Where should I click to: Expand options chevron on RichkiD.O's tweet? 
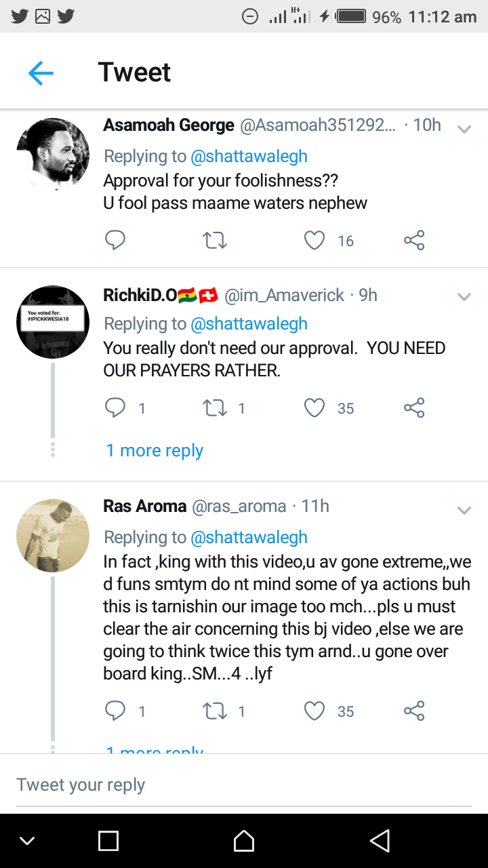(x=464, y=296)
